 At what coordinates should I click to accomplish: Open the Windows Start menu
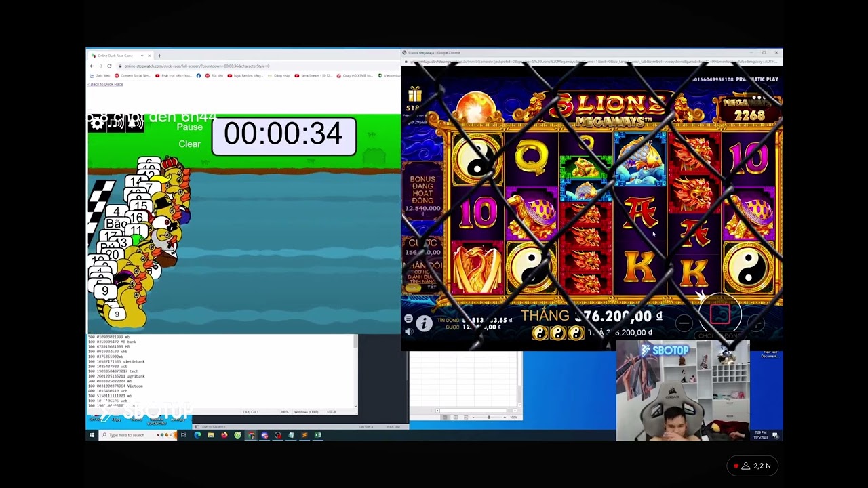click(92, 435)
